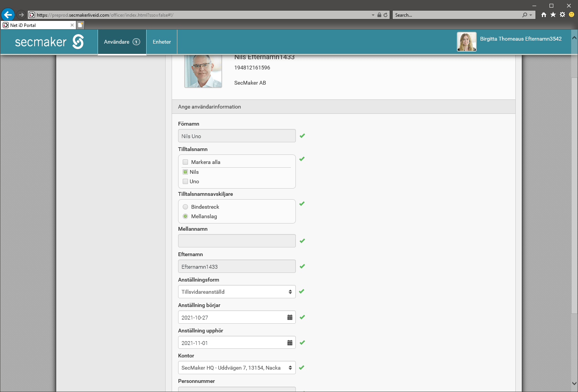The height and width of the screenshot is (392, 578).
Task: Expand the Kontor office dropdown
Action: [237, 368]
